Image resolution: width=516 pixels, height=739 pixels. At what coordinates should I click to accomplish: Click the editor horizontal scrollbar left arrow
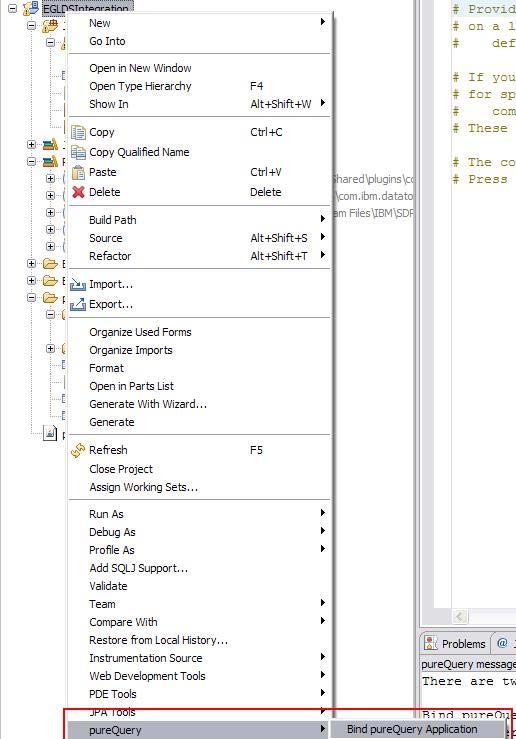(460, 616)
